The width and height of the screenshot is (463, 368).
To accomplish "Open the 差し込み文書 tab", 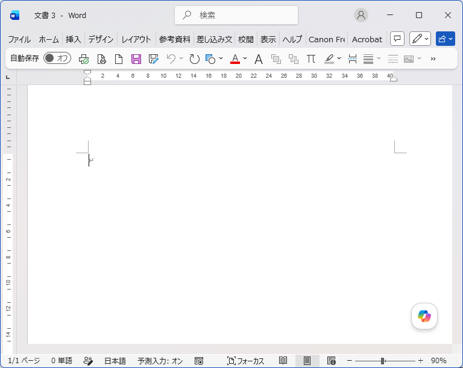I will coord(214,40).
